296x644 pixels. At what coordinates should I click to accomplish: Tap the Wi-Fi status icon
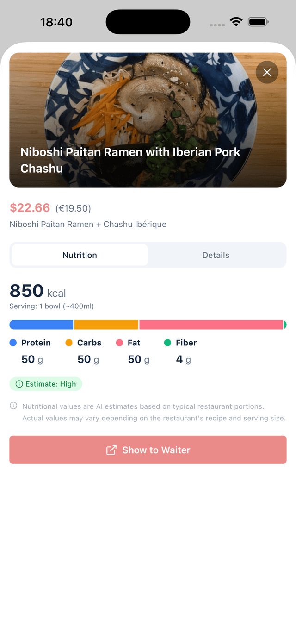(x=236, y=21)
